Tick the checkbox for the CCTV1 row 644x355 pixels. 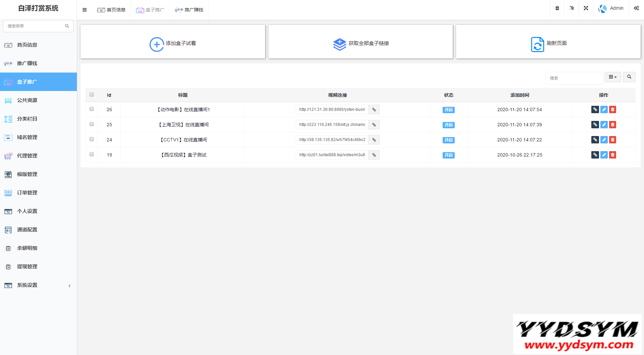pyautogui.click(x=92, y=139)
